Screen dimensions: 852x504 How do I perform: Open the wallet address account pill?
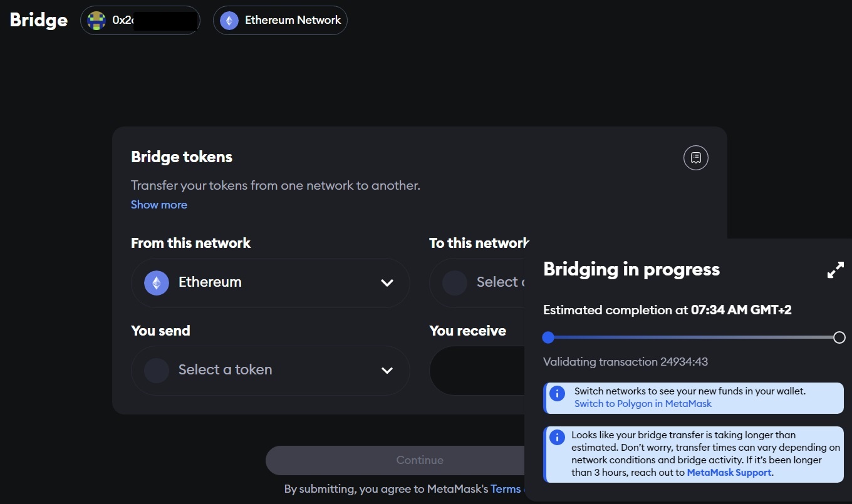point(140,20)
